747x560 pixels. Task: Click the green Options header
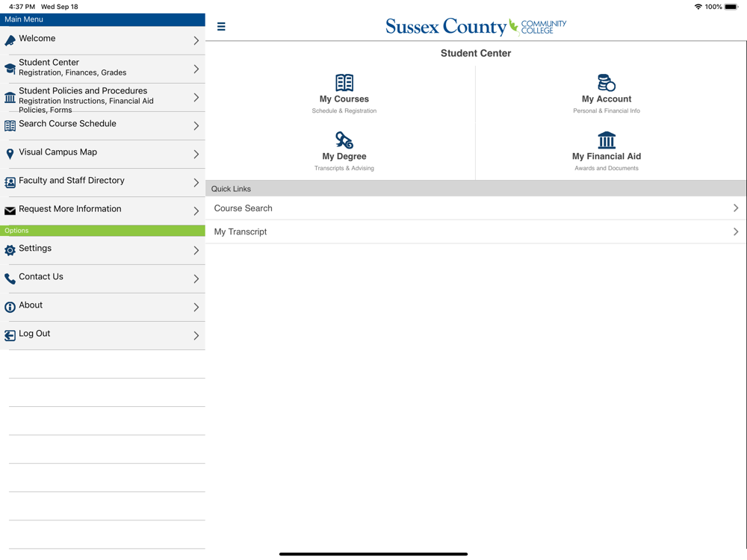(x=102, y=231)
